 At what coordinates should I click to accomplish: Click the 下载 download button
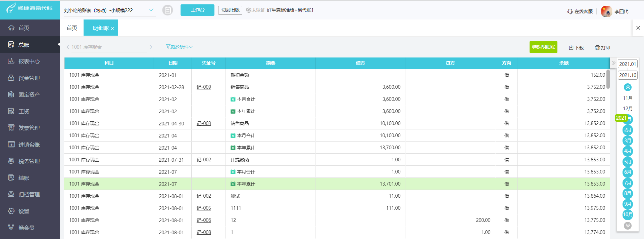click(x=576, y=48)
